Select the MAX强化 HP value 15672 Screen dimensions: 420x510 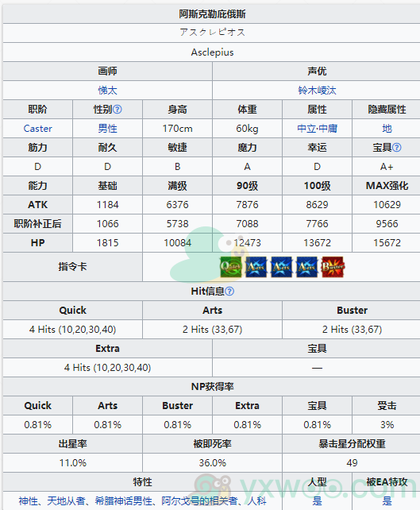[x=387, y=242]
